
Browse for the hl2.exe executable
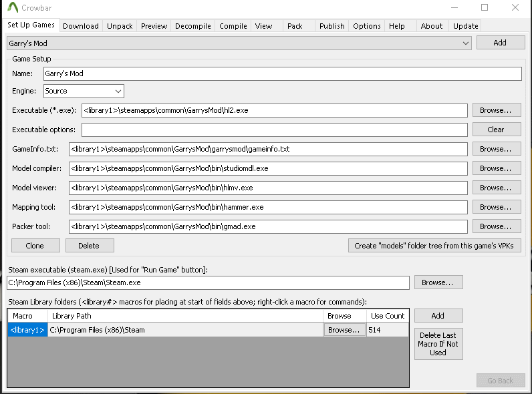497,110
